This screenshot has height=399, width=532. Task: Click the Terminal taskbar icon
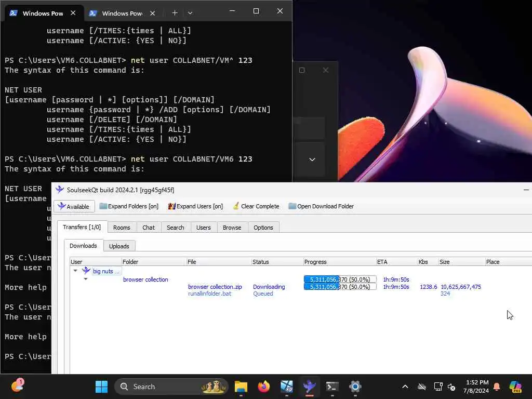(x=332, y=387)
